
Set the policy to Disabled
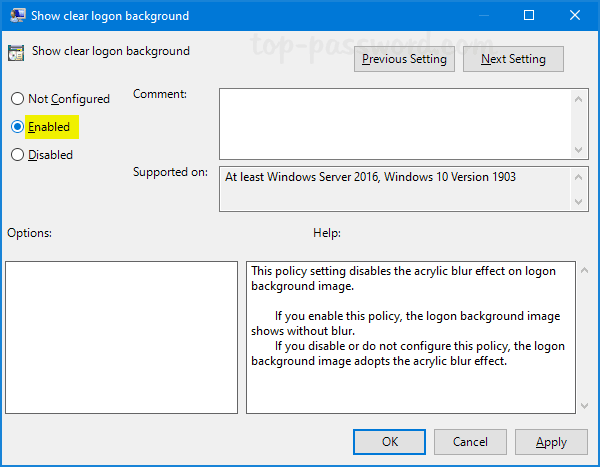click(17, 155)
